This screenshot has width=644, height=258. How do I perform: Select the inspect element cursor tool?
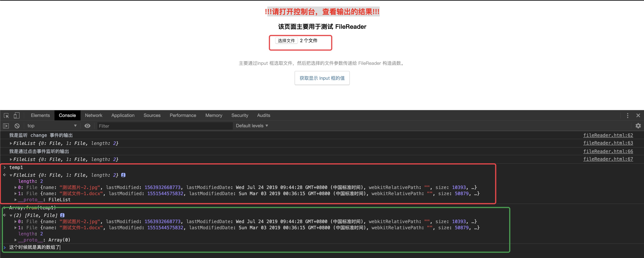coord(6,115)
